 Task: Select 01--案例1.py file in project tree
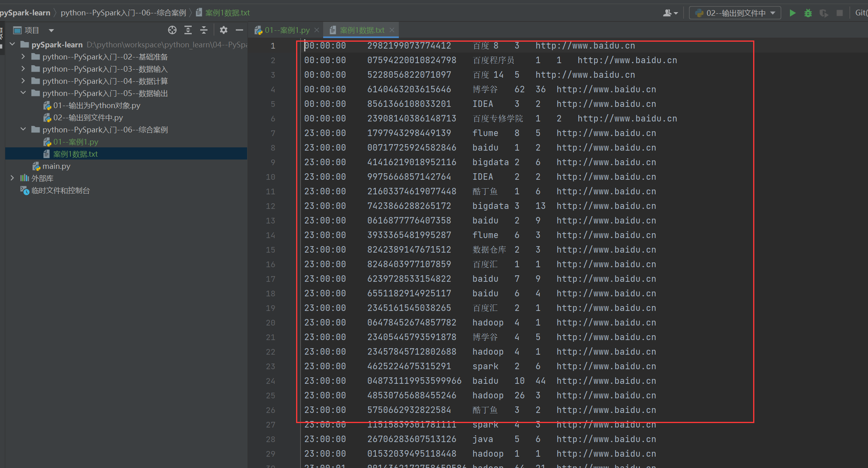(x=76, y=142)
